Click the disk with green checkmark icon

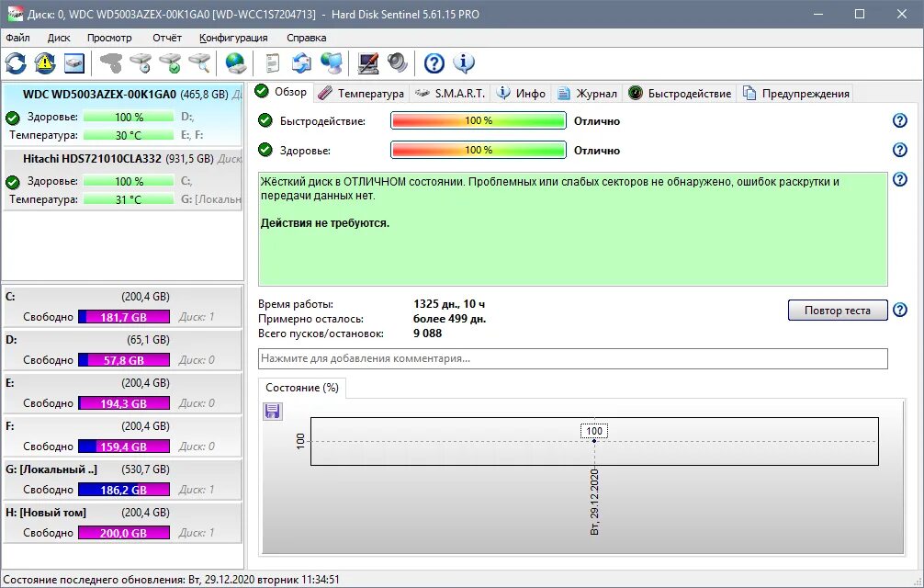171,63
